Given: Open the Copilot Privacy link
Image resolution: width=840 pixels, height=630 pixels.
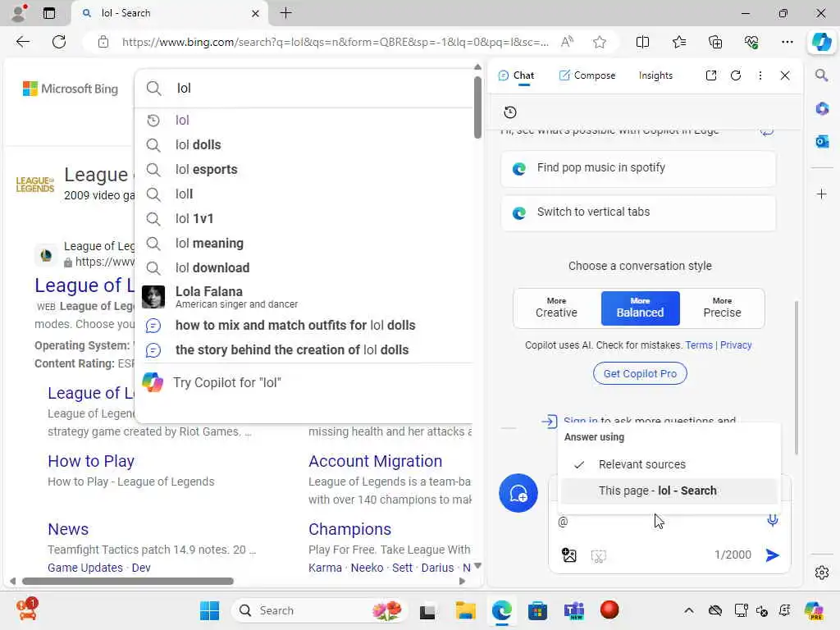Looking at the screenshot, I should (736, 345).
